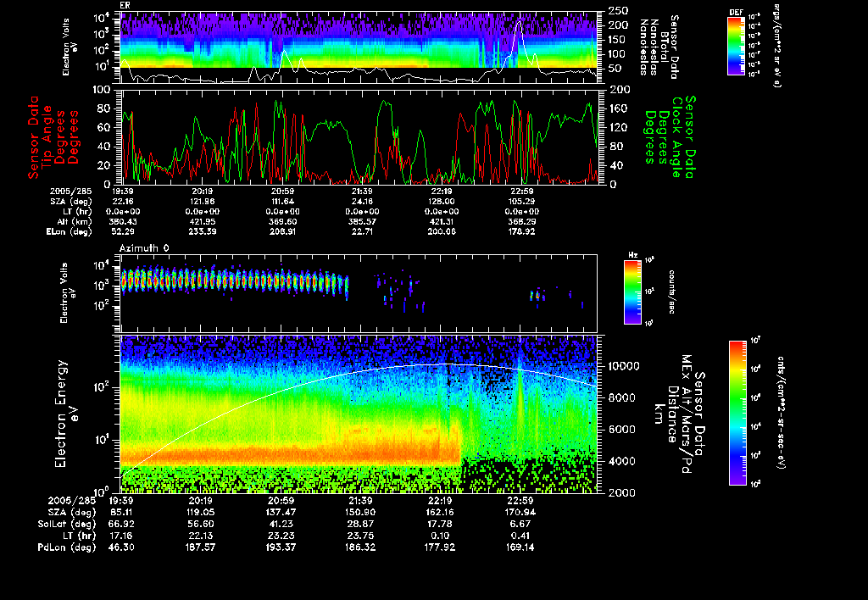Click the red 'Sensor Data Tip Angle Degrees' label
Image resolution: width=868 pixels, height=600 pixels.
53,137
